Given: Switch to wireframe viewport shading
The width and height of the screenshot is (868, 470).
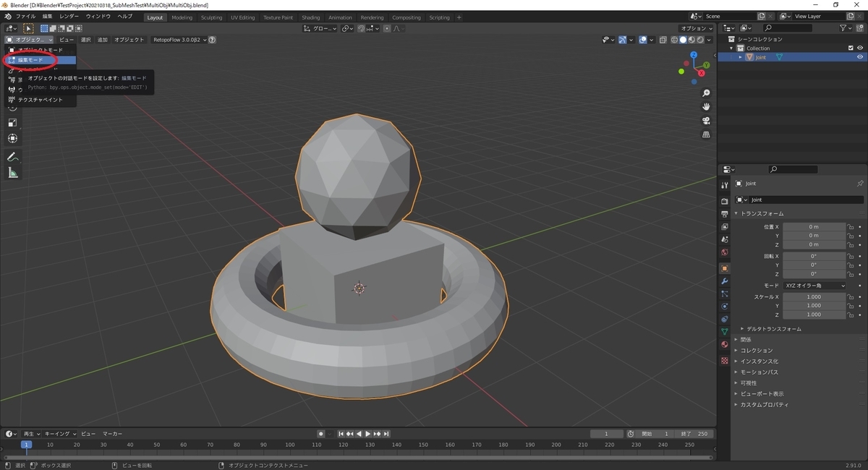Looking at the screenshot, I should point(674,40).
